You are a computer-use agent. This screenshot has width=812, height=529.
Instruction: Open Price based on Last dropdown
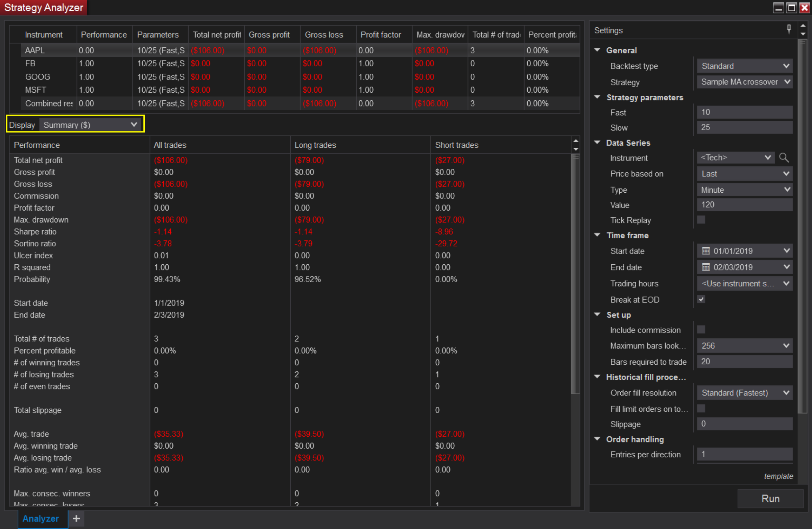pyautogui.click(x=744, y=174)
